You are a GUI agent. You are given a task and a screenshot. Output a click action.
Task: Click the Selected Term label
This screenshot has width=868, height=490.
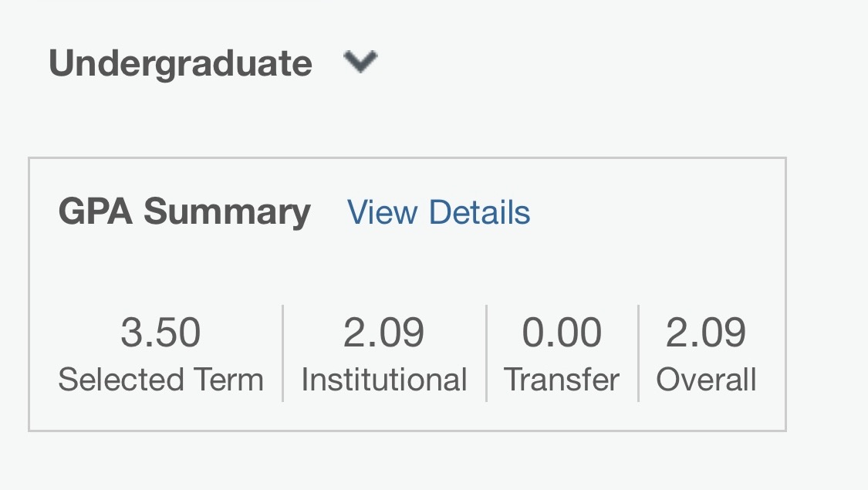[160, 380]
